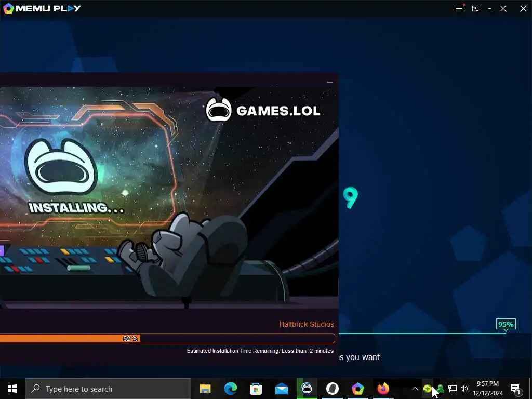Open the Action Center notifications icon
This screenshot has height=399, width=532.
click(x=516, y=389)
